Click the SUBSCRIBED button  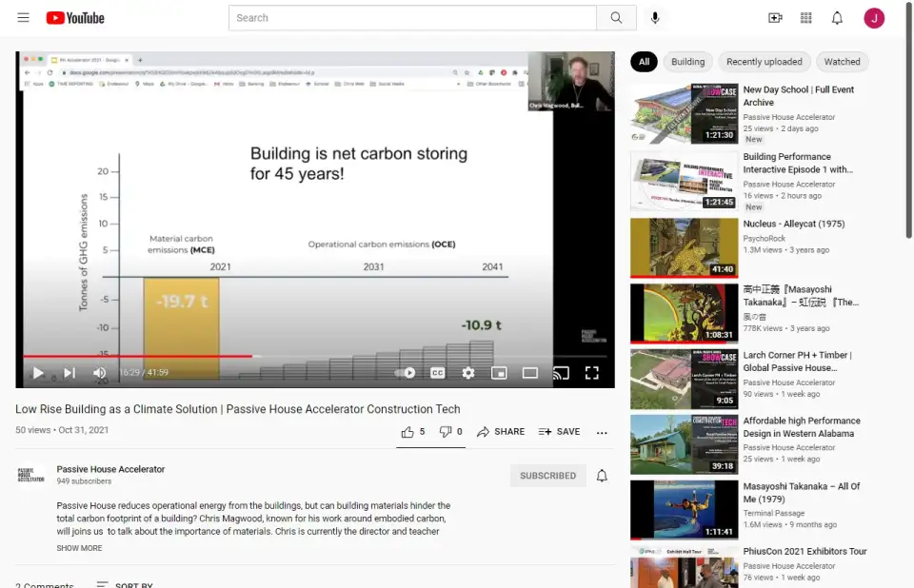pyautogui.click(x=547, y=476)
